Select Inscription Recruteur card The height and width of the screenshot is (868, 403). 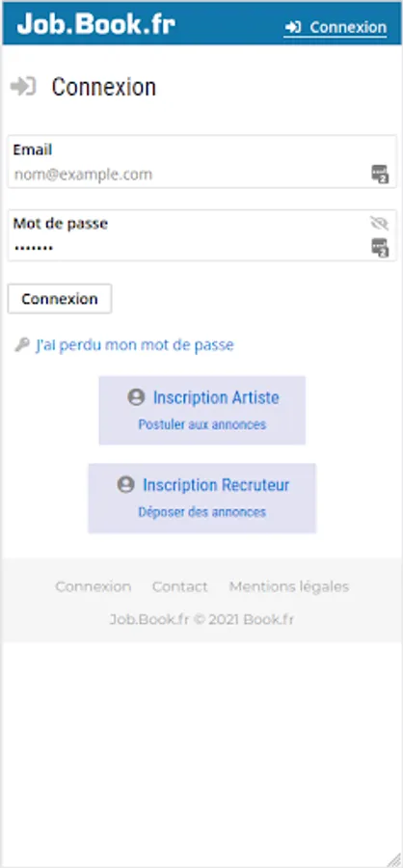(202, 499)
